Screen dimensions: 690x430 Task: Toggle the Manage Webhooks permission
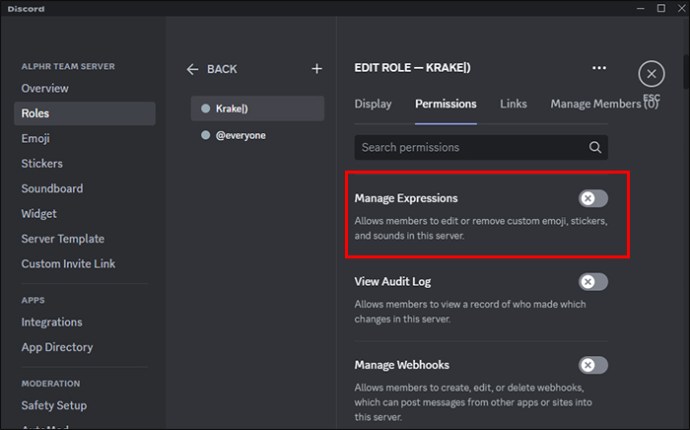pos(593,365)
